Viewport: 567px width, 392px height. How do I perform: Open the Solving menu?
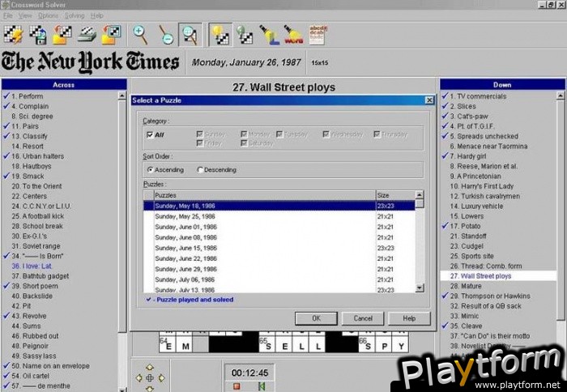tap(75, 15)
